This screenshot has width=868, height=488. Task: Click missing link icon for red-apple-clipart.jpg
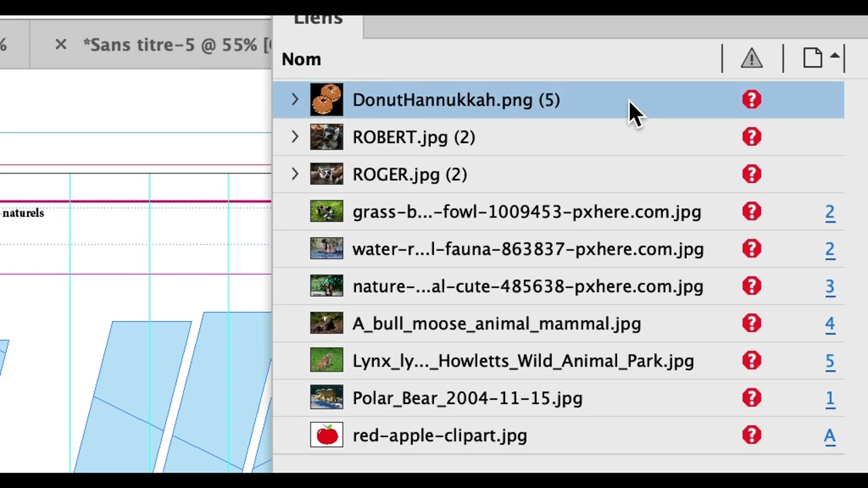pos(751,435)
